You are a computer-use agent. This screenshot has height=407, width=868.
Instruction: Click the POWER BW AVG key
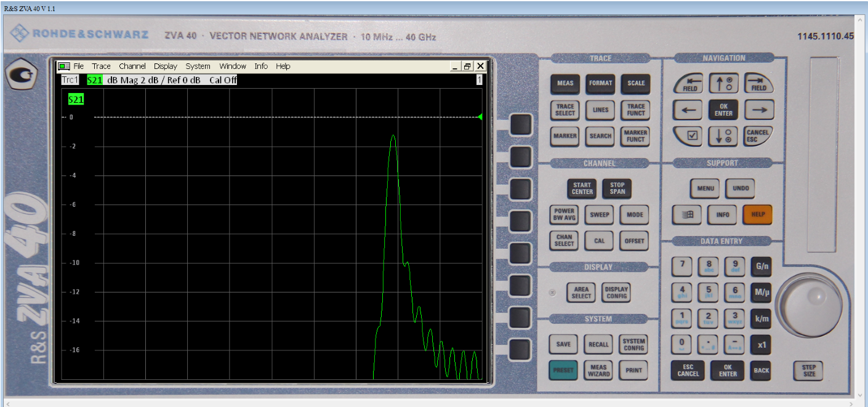564,215
